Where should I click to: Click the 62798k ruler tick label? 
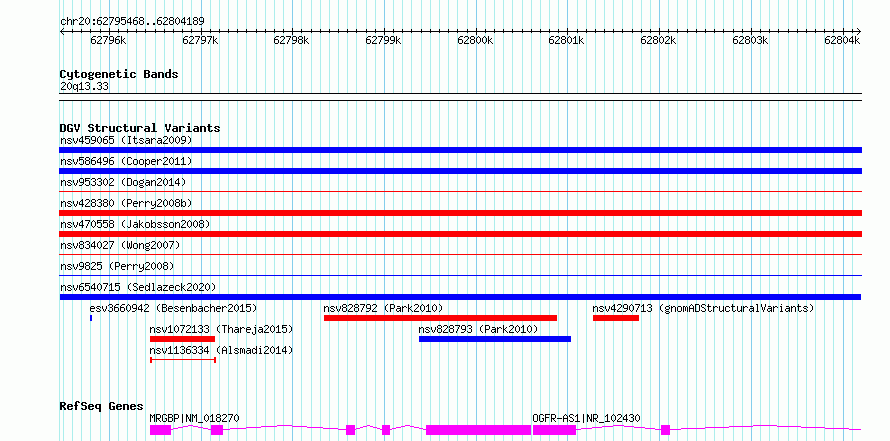pos(292,41)
